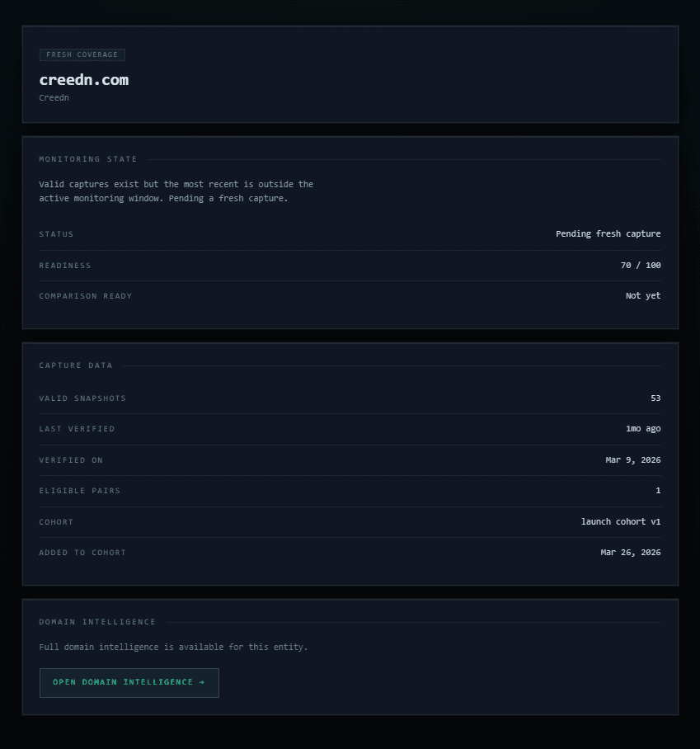The height and width of the screenshot is (749, 700).
Task: Select the creedn.com domain title
Action: [83, 80]
